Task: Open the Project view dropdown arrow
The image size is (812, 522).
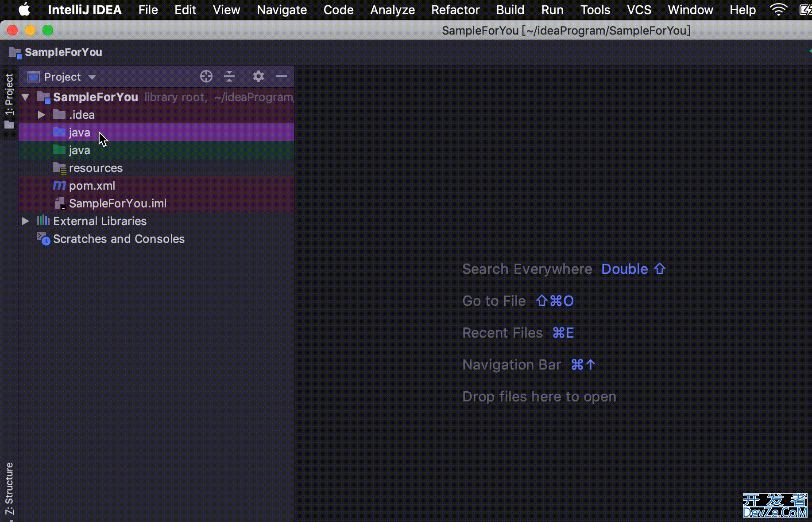Action: 92,77
